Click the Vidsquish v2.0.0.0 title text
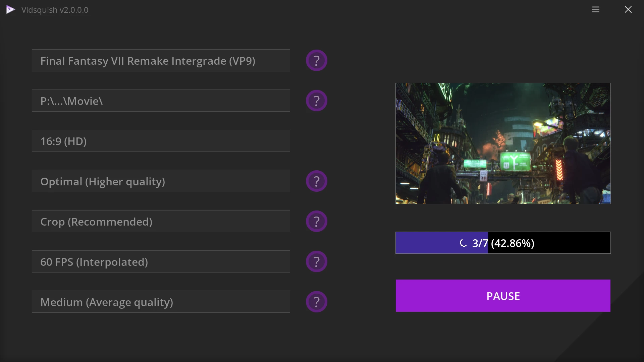This screenshot has height=362, width=644. 55,10
